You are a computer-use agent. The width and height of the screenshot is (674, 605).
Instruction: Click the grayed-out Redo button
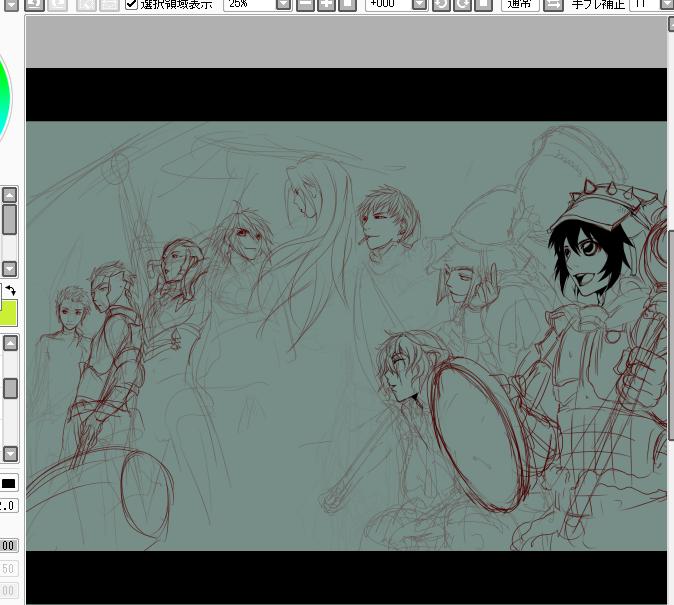pos(59,4)
